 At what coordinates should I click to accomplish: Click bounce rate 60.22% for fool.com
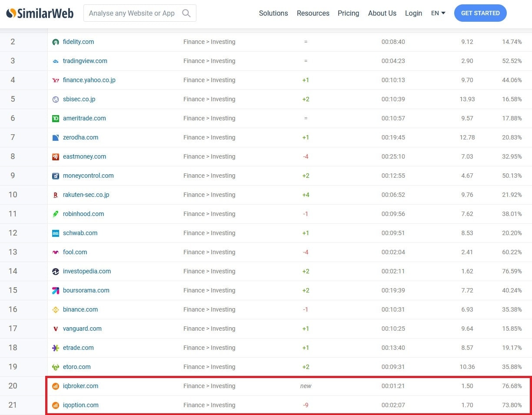[512, 252]
